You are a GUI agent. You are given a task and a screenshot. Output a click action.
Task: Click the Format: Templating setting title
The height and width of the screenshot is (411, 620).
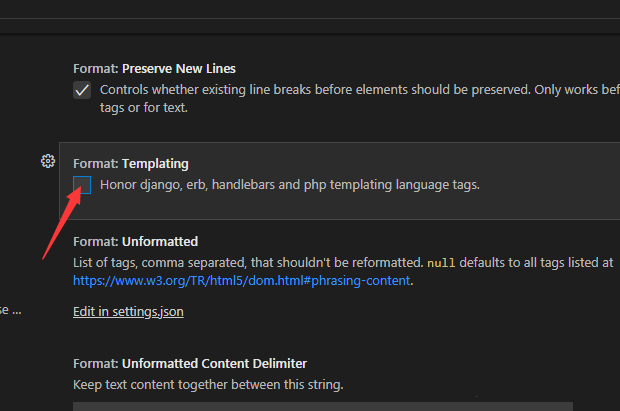click(x=130, y=163)
